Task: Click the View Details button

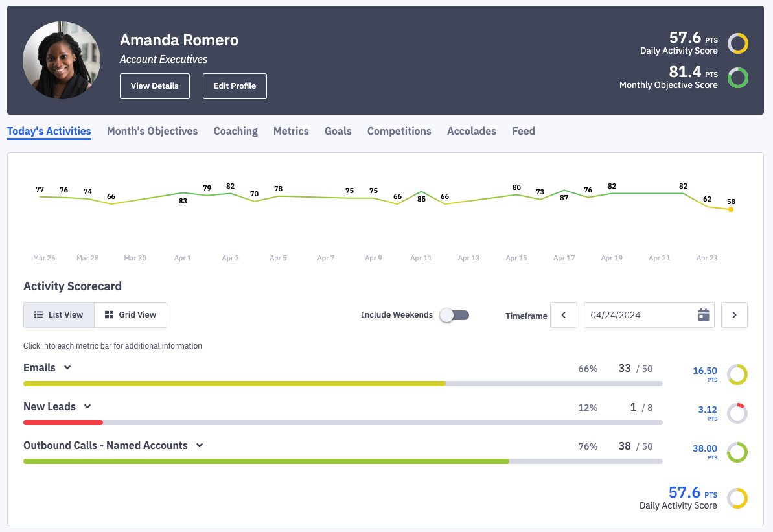Action: pos(154,86)
